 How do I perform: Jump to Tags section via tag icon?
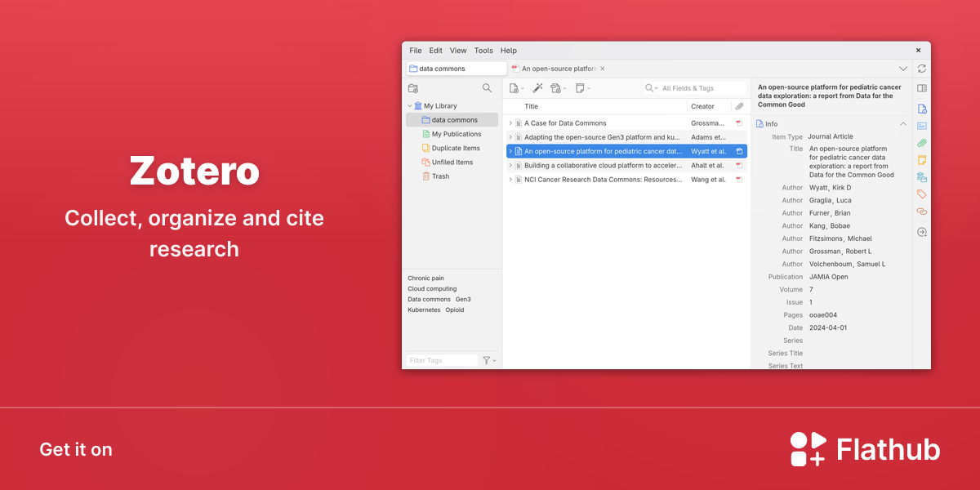pos(922,194)
